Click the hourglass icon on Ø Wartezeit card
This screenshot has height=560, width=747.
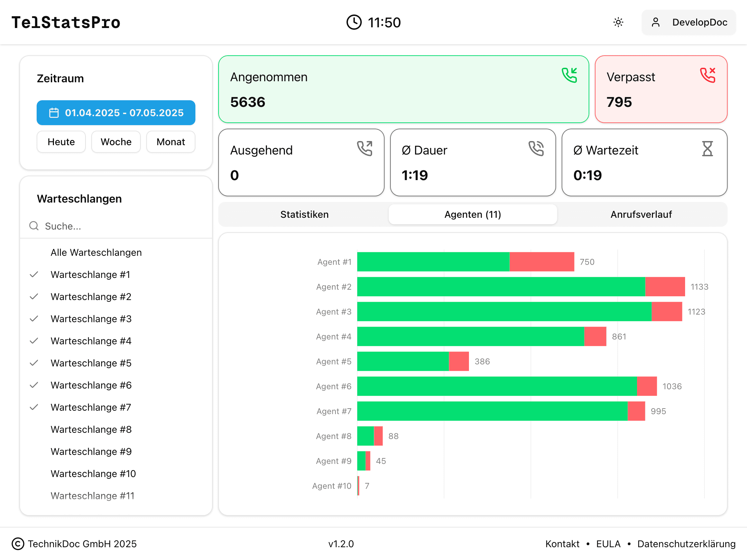coord(708,149)
